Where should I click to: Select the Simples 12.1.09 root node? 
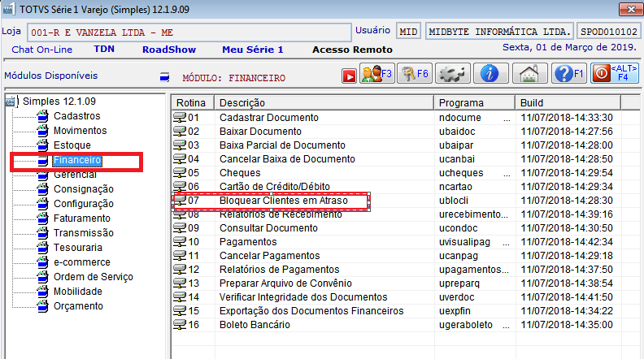click(59, 102)
